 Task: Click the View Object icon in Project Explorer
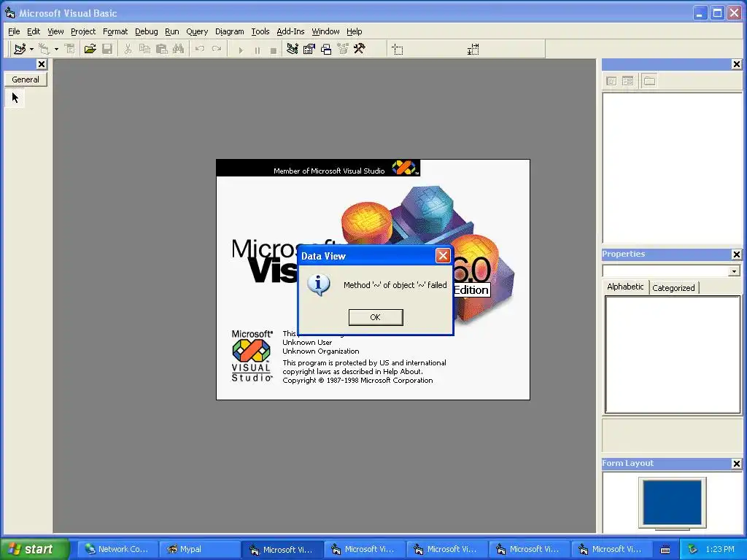[628, 81]
